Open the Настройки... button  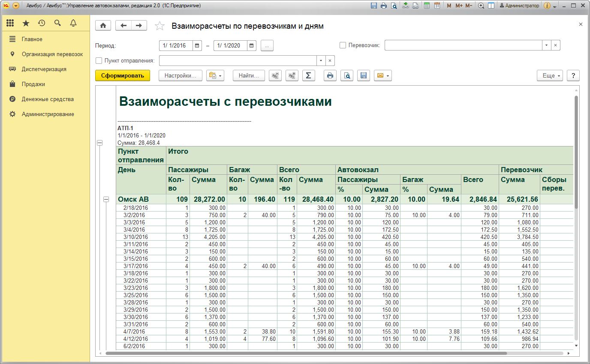point(180,76)
